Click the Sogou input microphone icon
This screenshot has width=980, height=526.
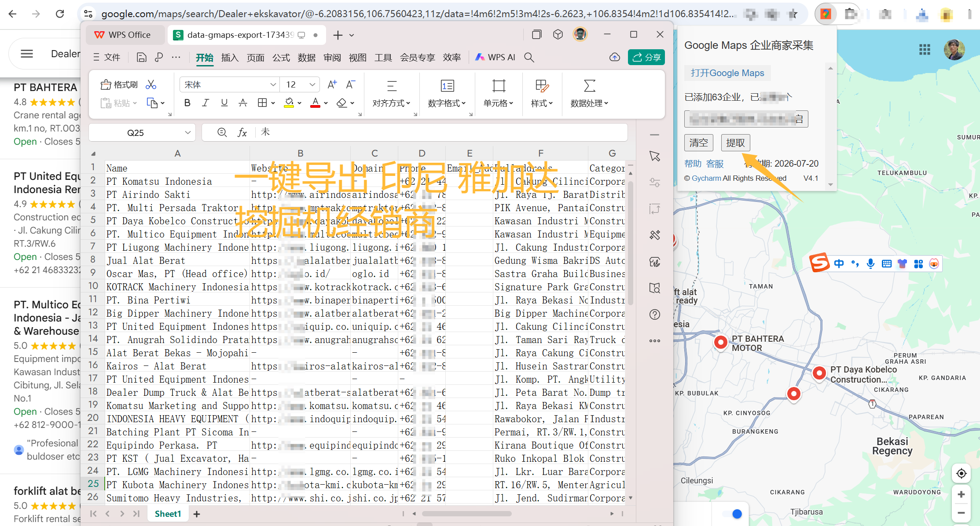tap(870, 263)
